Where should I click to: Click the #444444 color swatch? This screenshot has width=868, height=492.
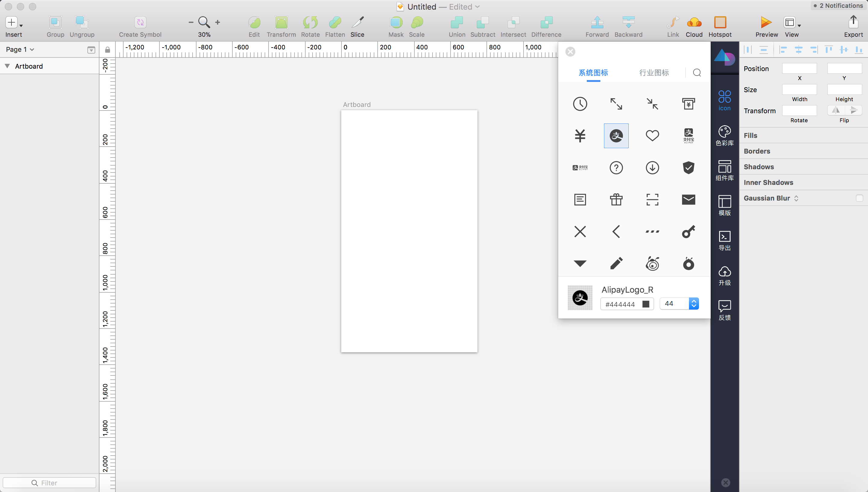tap(646, 304)
